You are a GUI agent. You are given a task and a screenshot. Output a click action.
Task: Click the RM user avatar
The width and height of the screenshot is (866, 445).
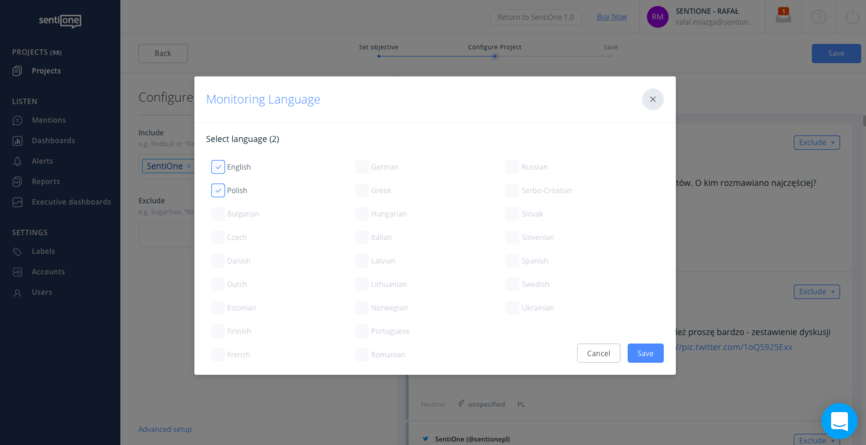click(x=657, y=17)
